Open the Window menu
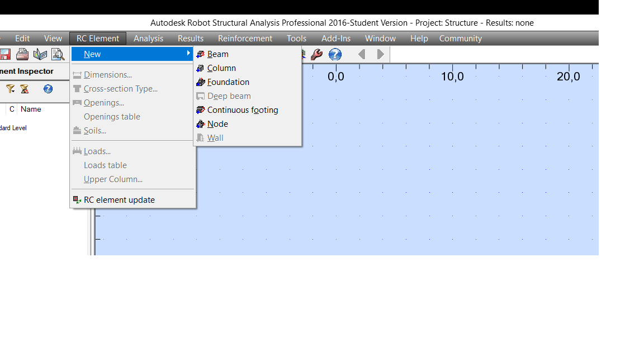644x362 pixels. 380,38
